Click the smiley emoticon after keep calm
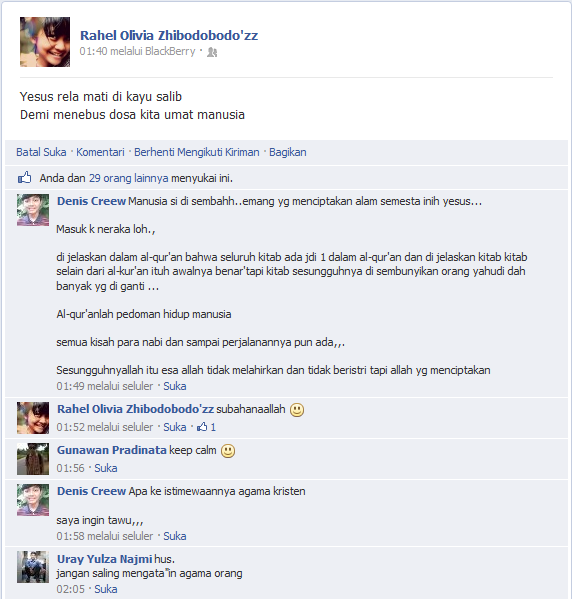This screenshot has height=599, width=572. (228, 451)
